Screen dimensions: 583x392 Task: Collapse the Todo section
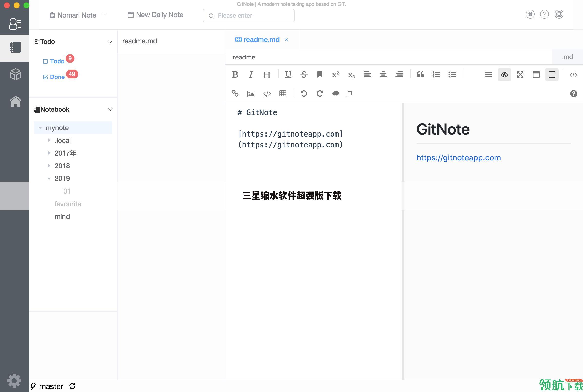(110, 41)
